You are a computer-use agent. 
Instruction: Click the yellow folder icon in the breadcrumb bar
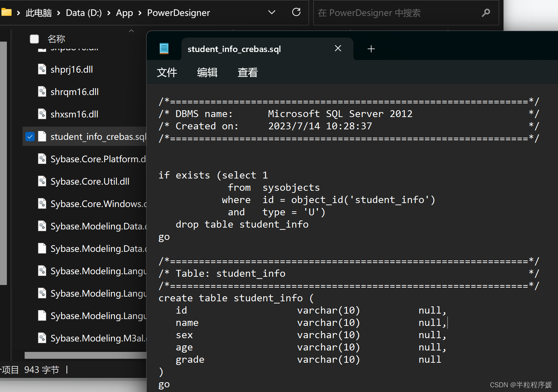(7, 12)
